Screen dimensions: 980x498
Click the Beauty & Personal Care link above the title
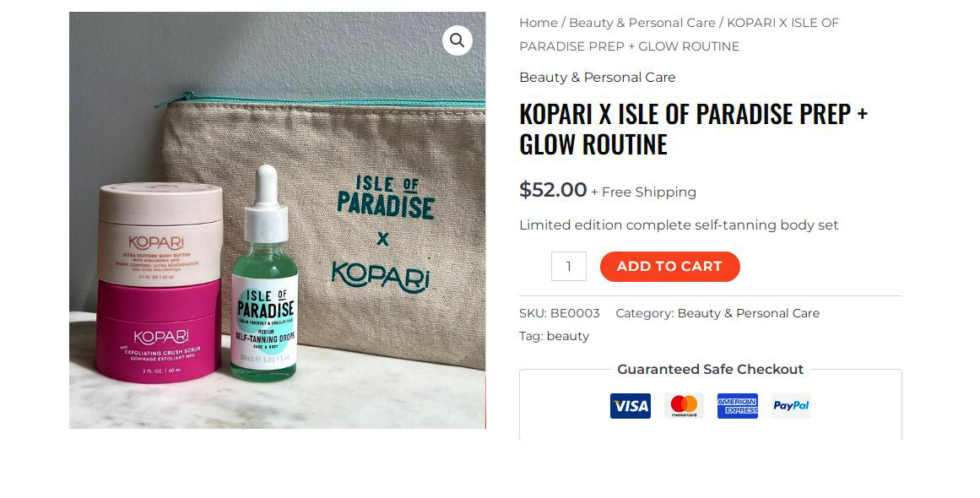pos(597,78)
